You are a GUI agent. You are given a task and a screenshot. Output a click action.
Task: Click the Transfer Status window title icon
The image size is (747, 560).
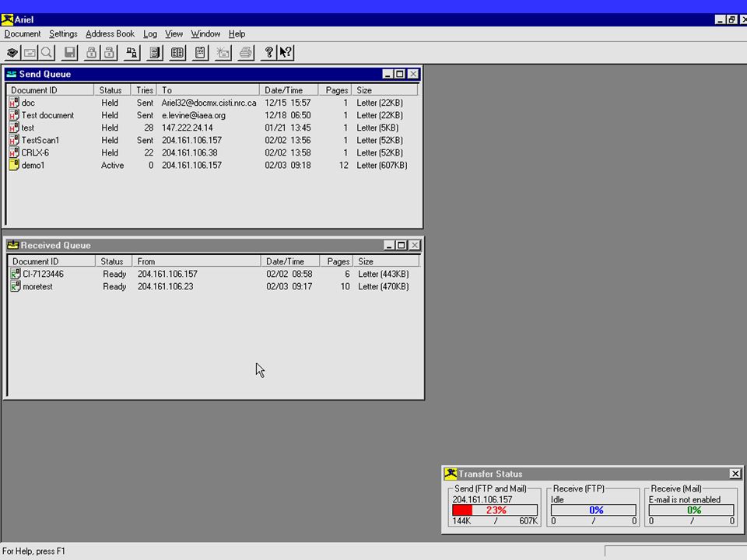click(451, 474)
